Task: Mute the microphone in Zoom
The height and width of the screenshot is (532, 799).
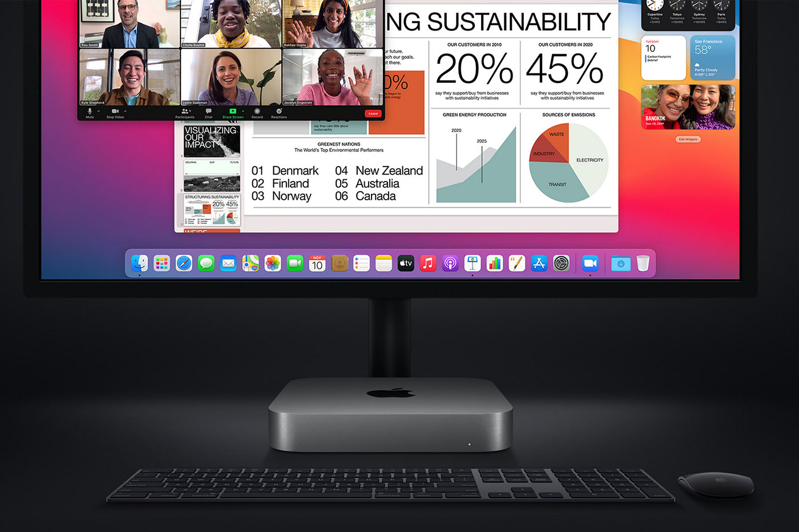Action: pos(90,113)
